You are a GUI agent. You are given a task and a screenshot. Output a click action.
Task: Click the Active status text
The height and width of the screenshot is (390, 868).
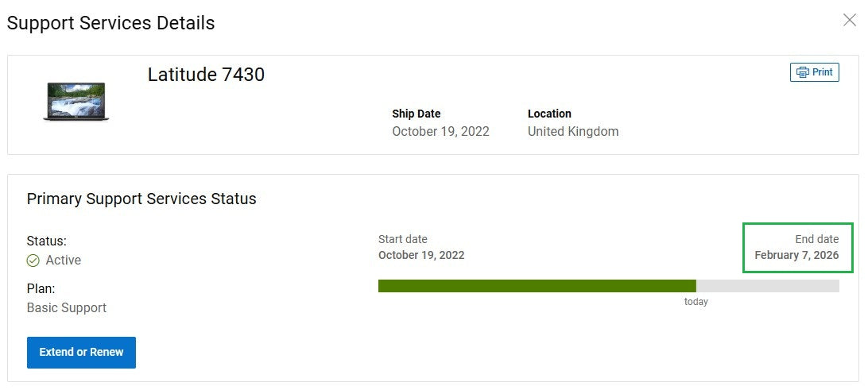point(63,261)
